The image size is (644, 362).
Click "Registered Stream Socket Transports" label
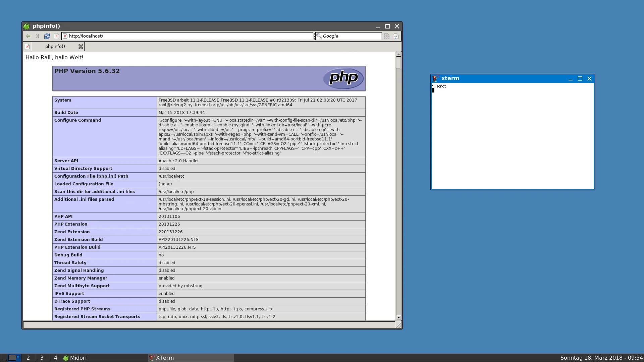(x=97, y=317)
